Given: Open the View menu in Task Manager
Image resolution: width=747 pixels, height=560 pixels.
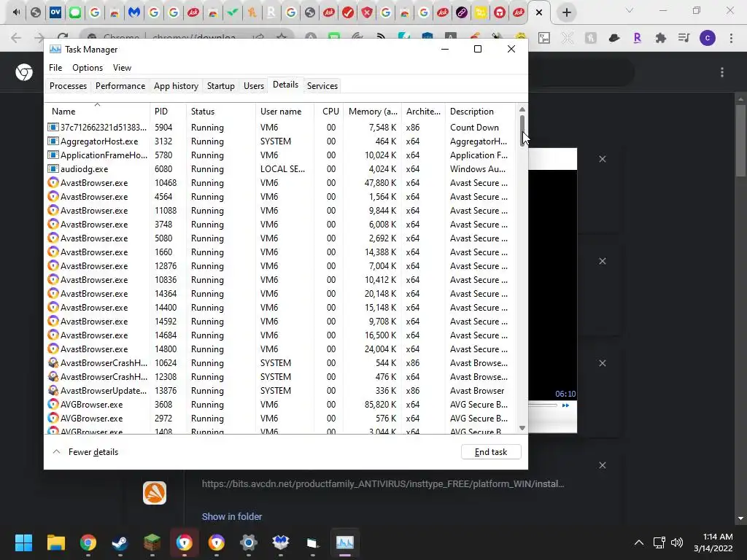Looking at the screenshot, I should (x=122, y=68).
